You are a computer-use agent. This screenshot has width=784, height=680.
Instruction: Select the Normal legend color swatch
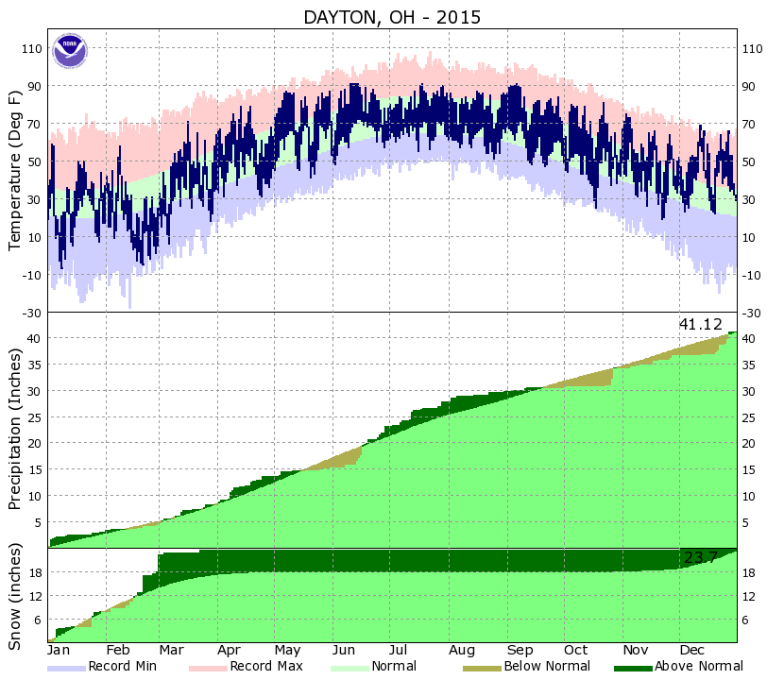point(350,669)
